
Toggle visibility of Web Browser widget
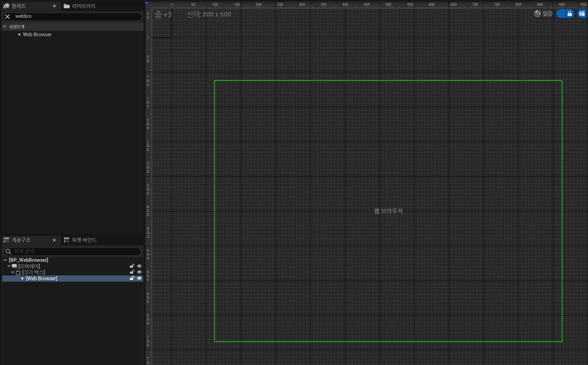coord(139,278)
